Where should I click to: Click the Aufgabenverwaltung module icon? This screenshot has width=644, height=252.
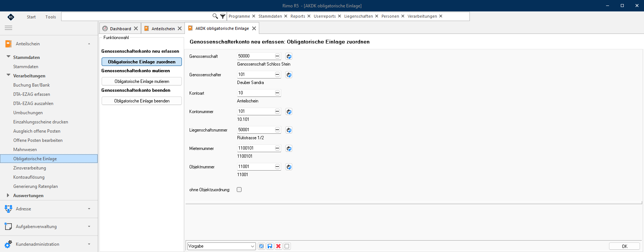(8, 227)
